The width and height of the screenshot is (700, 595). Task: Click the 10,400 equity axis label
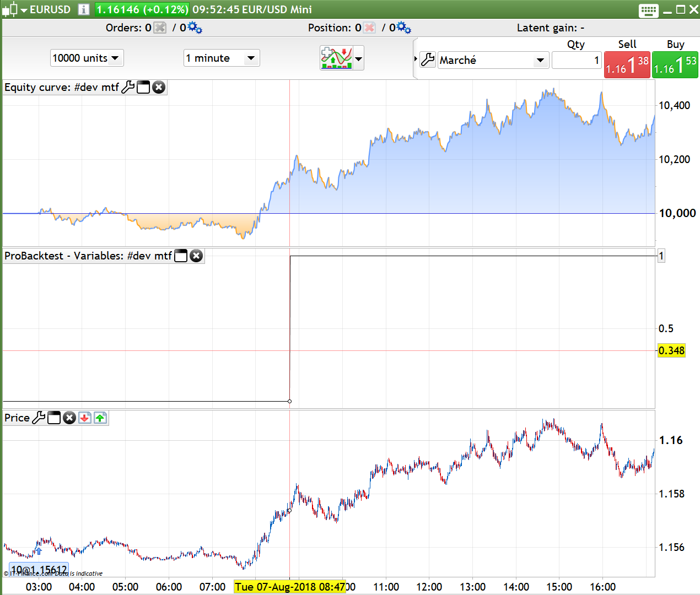(674, 105)
